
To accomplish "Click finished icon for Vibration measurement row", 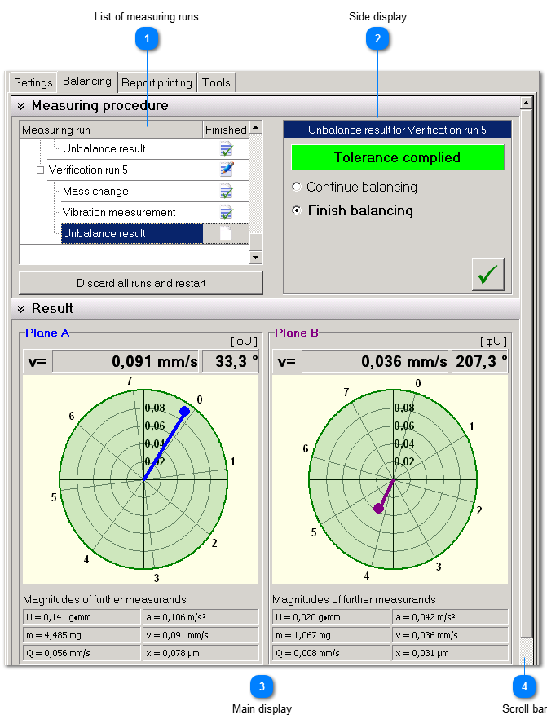I will pyautogui.click(x=226, y=213).
